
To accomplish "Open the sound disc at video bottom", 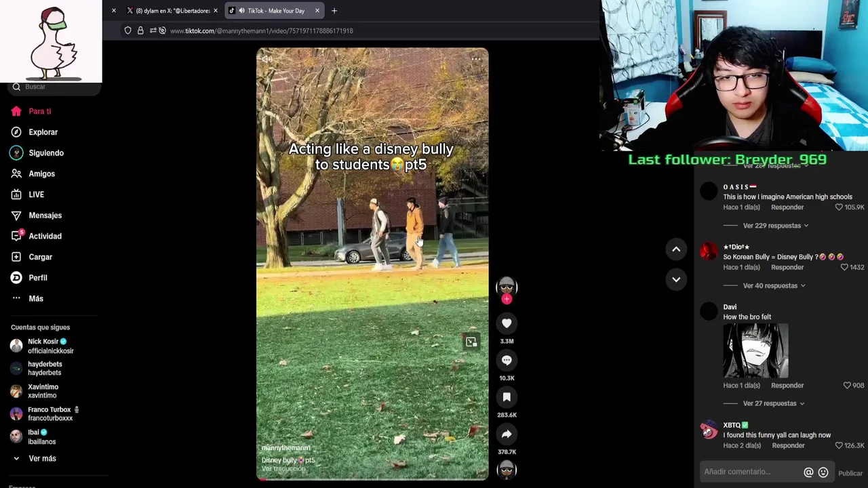I will 507,469.
